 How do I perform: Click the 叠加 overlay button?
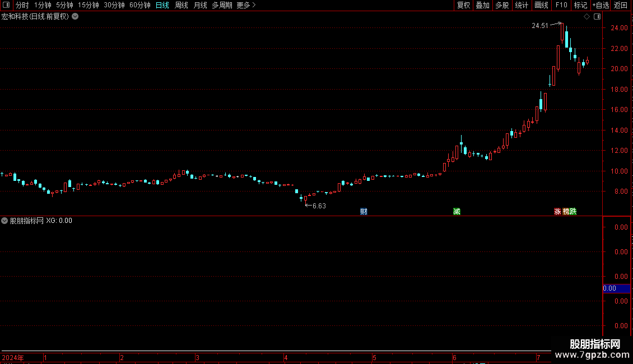coord(483,5)
